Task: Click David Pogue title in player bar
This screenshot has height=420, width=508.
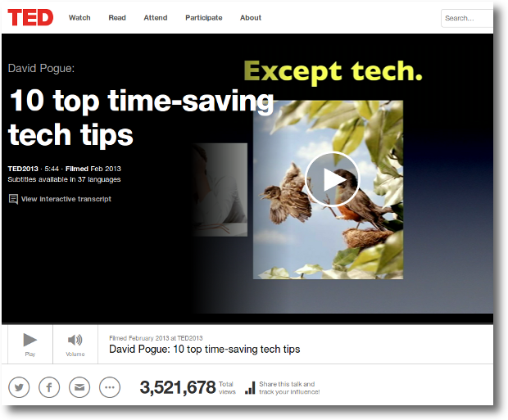Action: tap(205, 349)
